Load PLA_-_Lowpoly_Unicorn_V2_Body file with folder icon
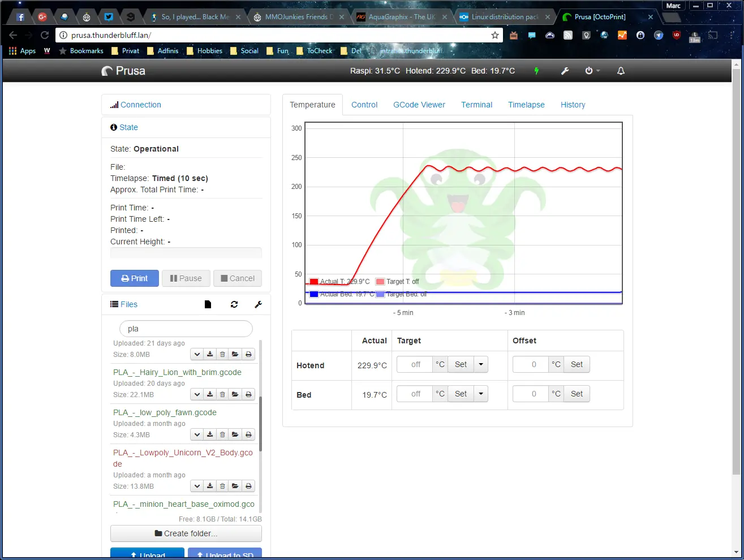Viewport: 744px width, 560px height. [235, 486]
